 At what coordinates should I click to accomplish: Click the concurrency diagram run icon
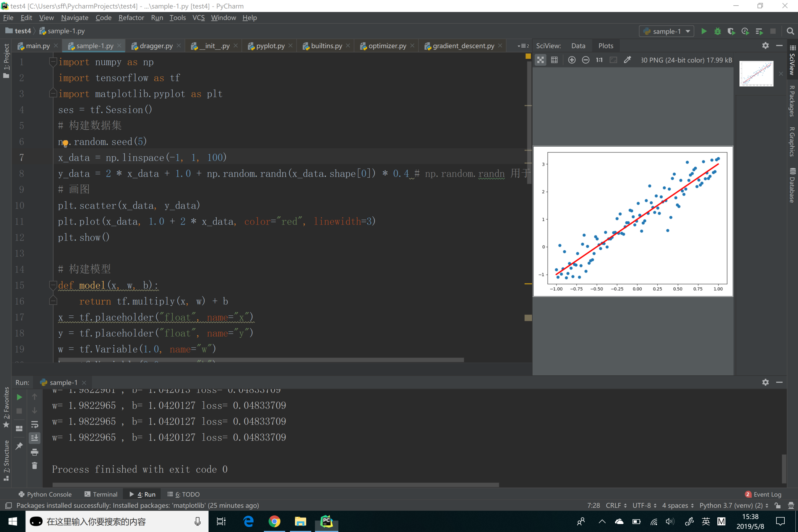(x=759, y=31)
